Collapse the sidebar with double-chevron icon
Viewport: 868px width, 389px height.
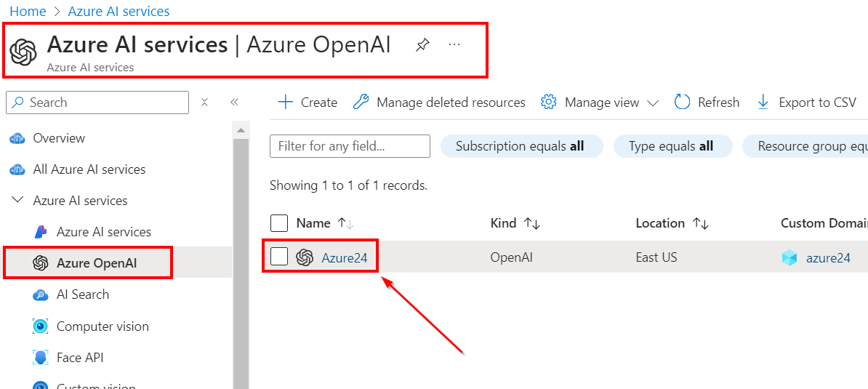tap(234, 103)
